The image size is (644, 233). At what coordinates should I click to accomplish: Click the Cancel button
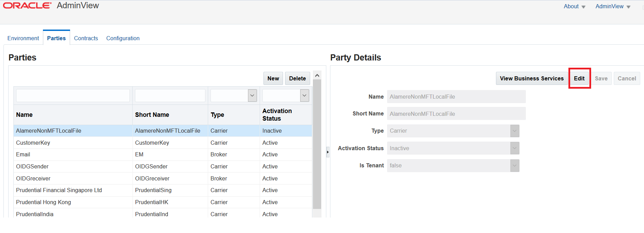point(627,78)
